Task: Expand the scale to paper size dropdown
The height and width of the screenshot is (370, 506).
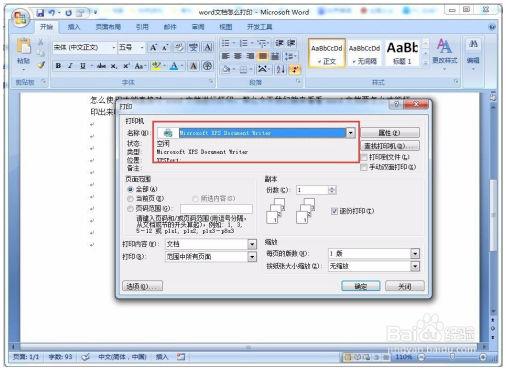Action: pyautogui.click(x=415, y=266)
